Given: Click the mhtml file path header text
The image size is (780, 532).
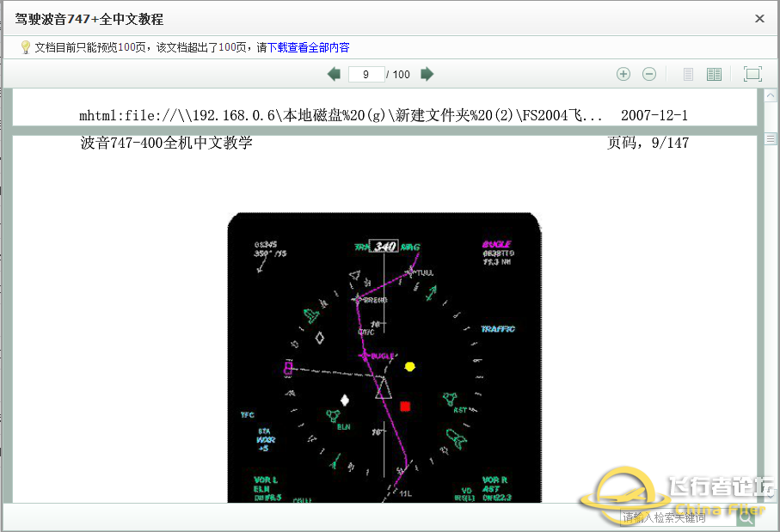Looking at the screenshot, I should (341, 115).
